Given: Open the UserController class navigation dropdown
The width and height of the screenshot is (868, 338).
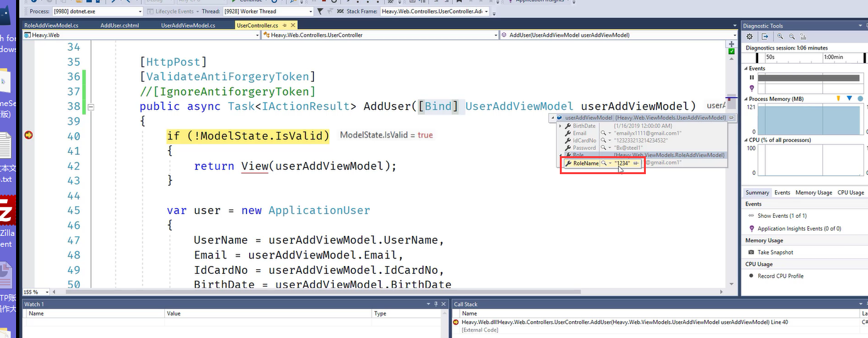Looking at the screenshot, I should click(494, 35).
